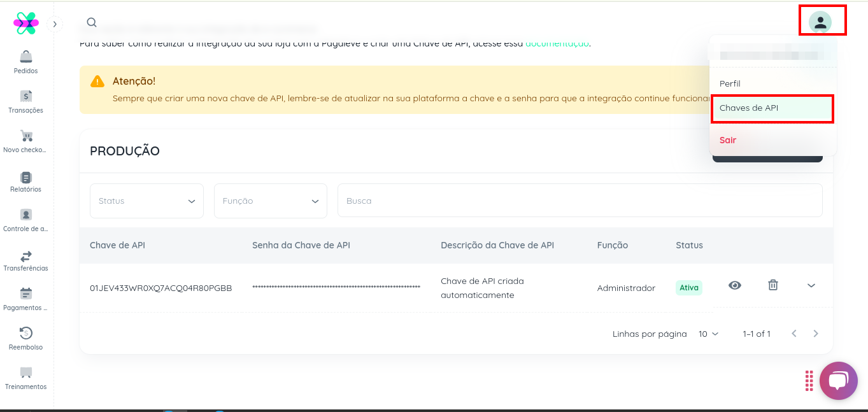
Task: Click the Busca search input field
Action: tap(580, 201)
